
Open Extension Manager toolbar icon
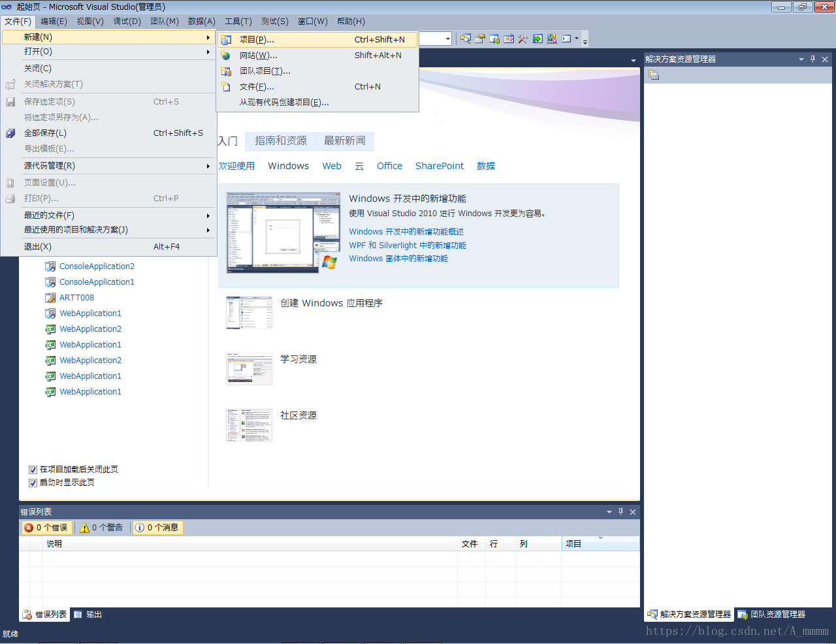[551, 39]
